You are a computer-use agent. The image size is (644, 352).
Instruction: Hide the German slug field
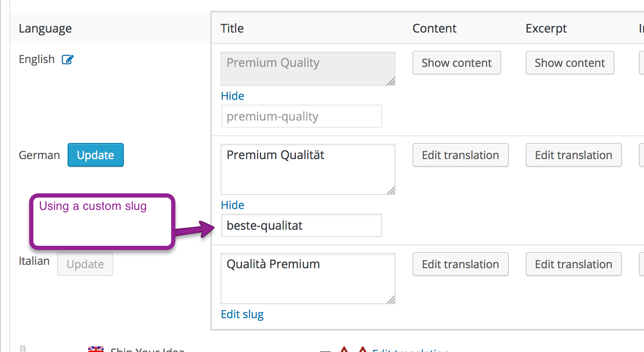click(x=232, y=205)
